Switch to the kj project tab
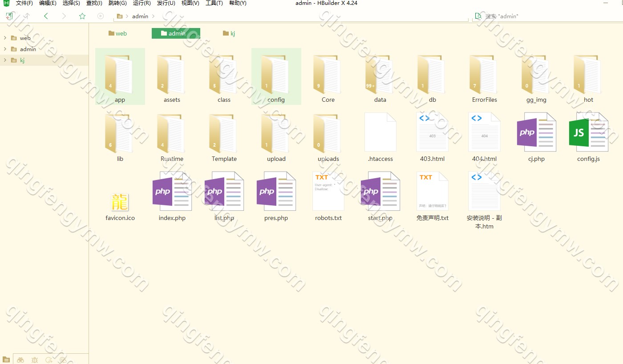This screenshot has width=623, height=364. pyautogui.click(x=229, y=33)
